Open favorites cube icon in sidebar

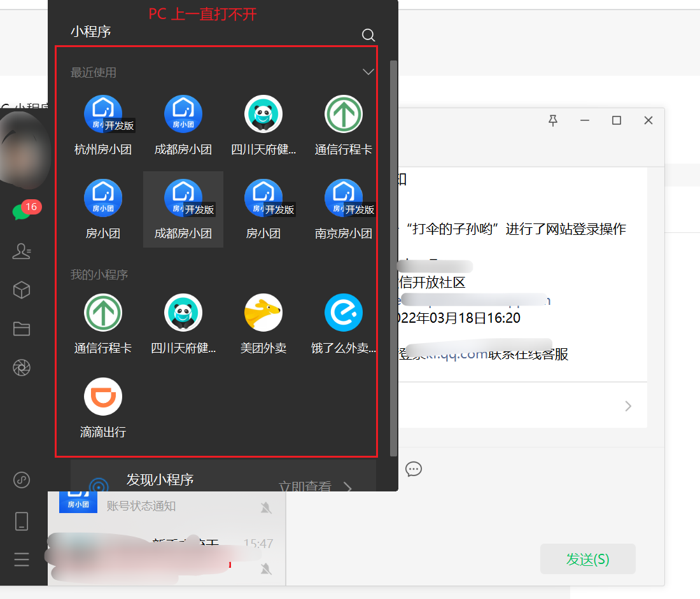tap(22, 290)
